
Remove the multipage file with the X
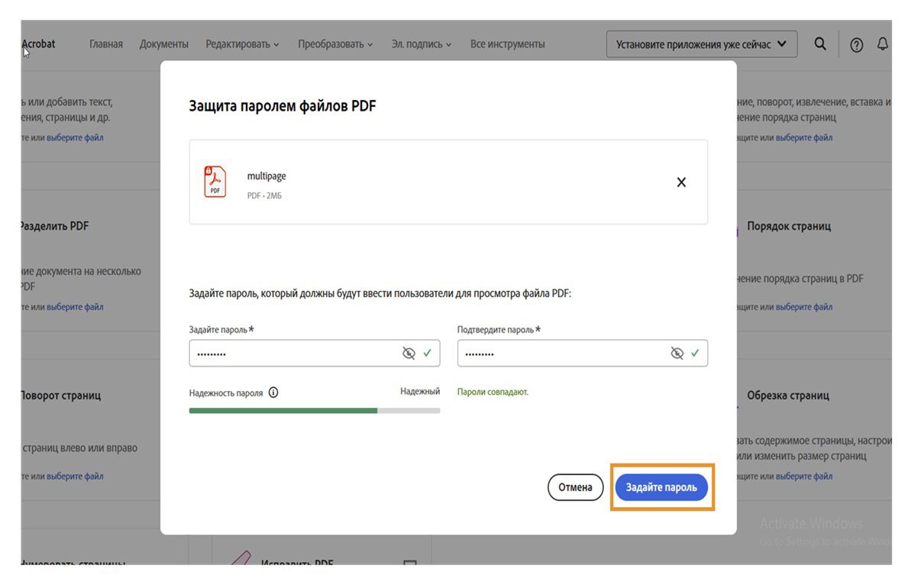[680, 182]
